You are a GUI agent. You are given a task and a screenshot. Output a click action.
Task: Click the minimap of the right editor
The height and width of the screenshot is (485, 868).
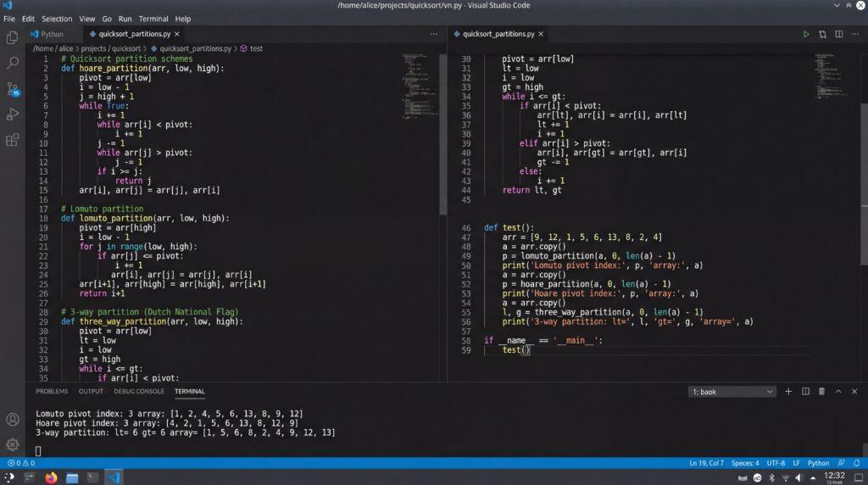coord(832,76)
